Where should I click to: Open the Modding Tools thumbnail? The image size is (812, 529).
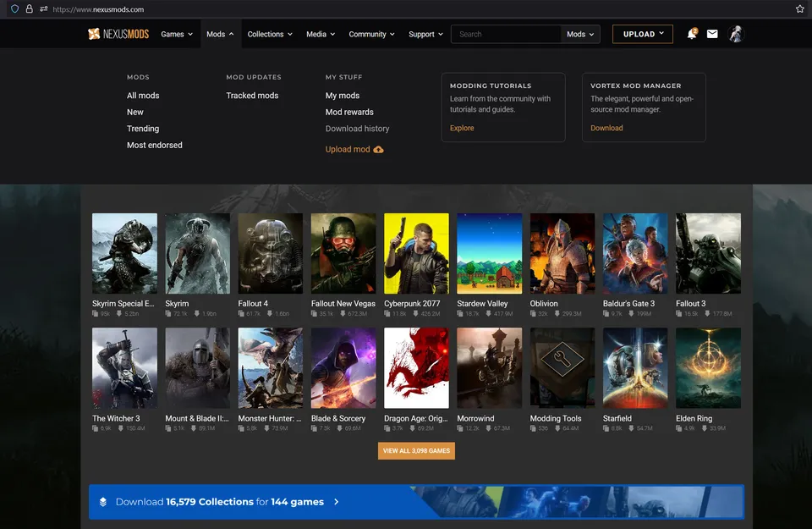pyautogui.click(x=562, y=368)
